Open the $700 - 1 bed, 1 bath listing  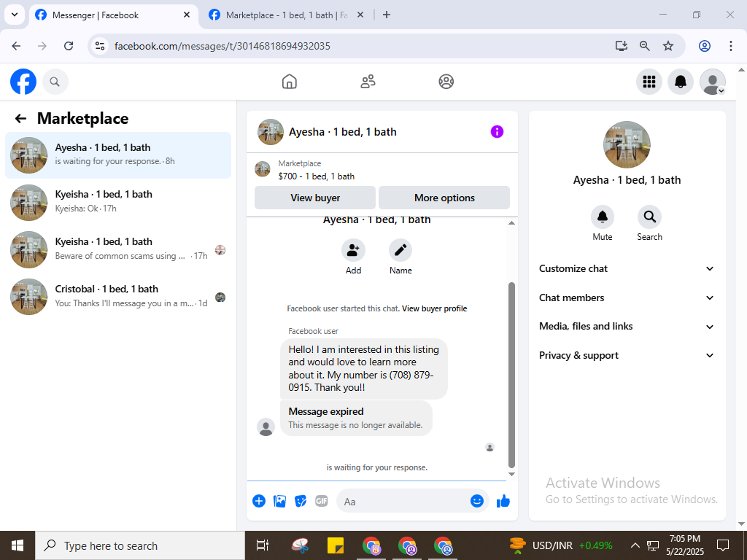(317, 176)
